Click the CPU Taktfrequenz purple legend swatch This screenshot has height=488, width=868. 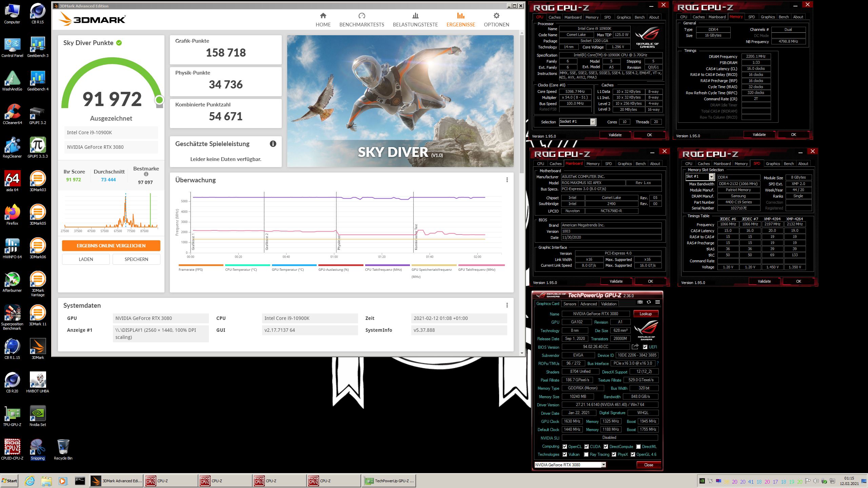coord(387,265)
